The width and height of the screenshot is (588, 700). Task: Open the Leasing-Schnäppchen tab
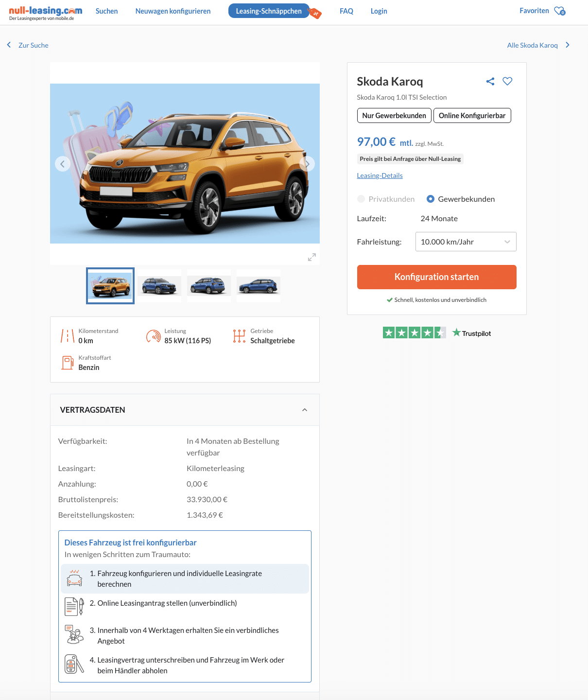[x=269, y=11]
